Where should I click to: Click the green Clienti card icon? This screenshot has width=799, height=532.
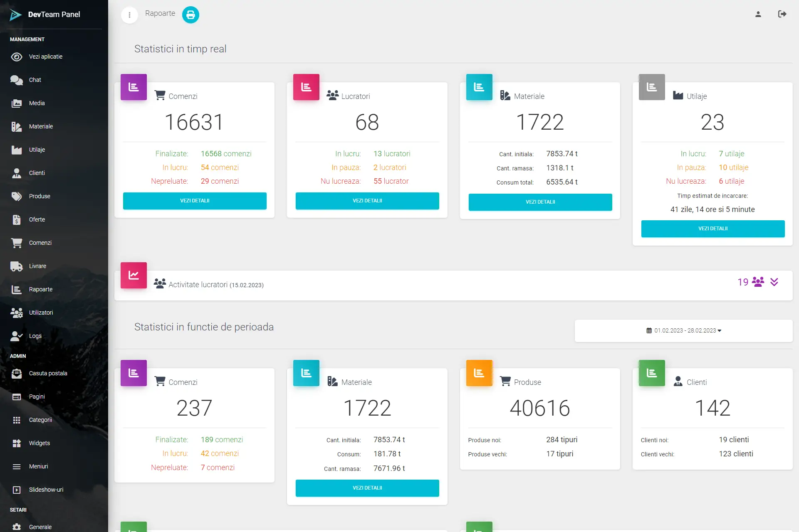click(x=651, y=373)
